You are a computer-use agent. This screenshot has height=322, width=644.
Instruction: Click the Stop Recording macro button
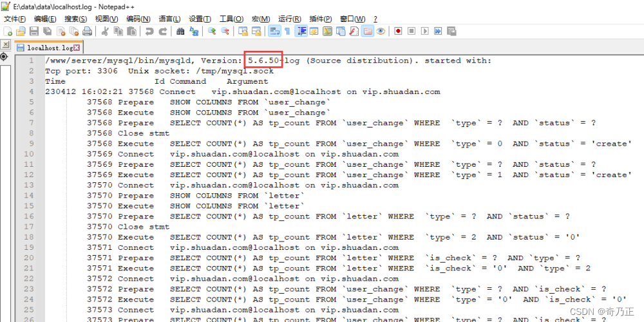[x=412, y=31]
